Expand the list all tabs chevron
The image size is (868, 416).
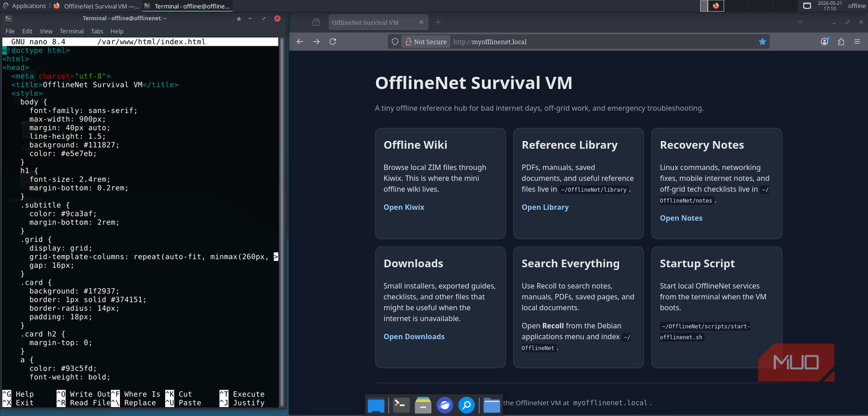click(x=800, y=22)
